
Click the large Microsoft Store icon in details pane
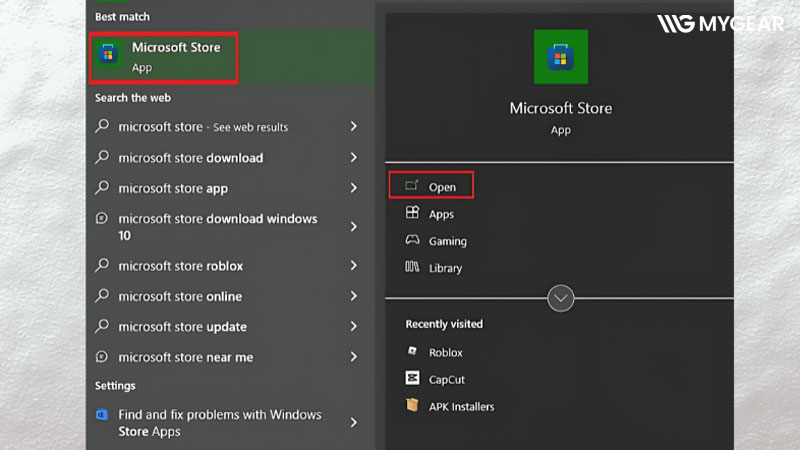[x=560, y=56]
